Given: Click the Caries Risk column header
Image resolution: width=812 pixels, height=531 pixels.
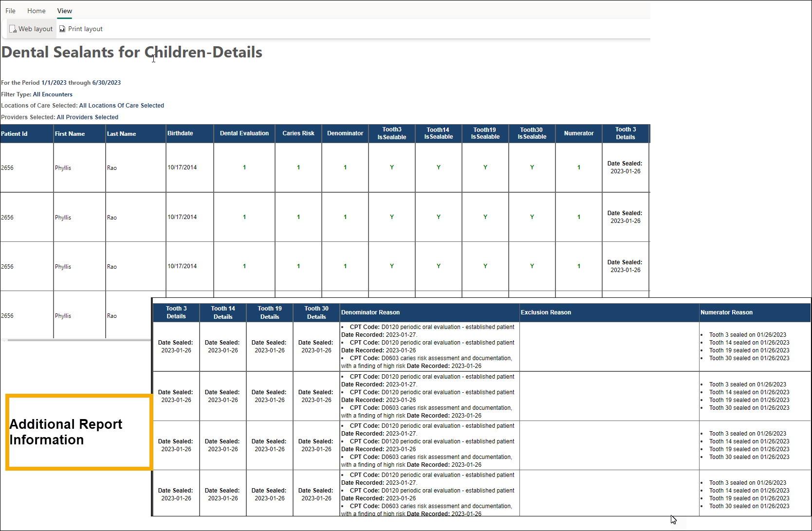Looking at the screenshot, I should 298,134.
